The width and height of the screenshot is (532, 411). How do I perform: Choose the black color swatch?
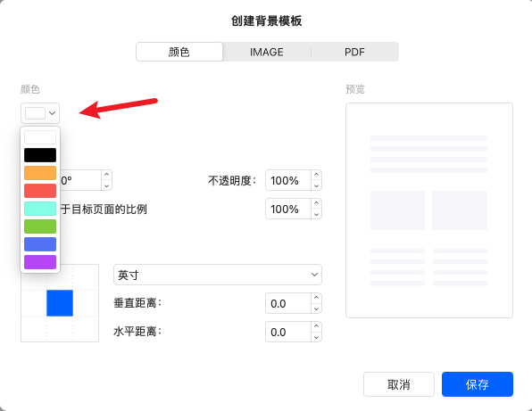(40, 155)
